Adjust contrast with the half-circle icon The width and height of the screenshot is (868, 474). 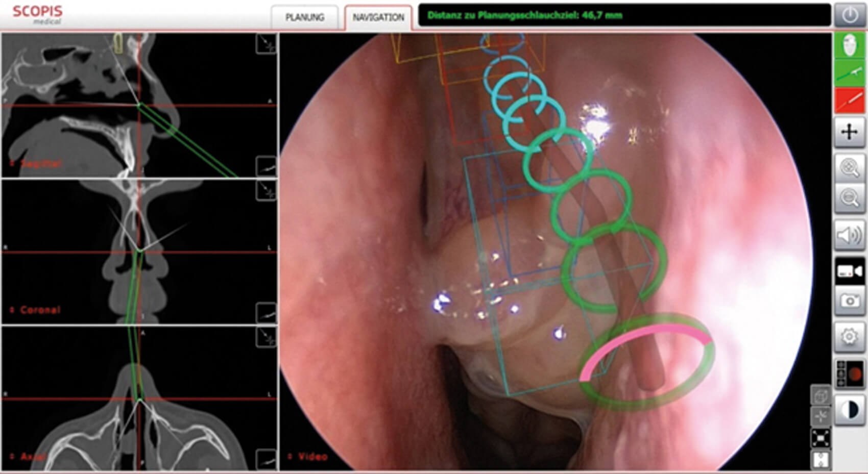tap(849, 411)
